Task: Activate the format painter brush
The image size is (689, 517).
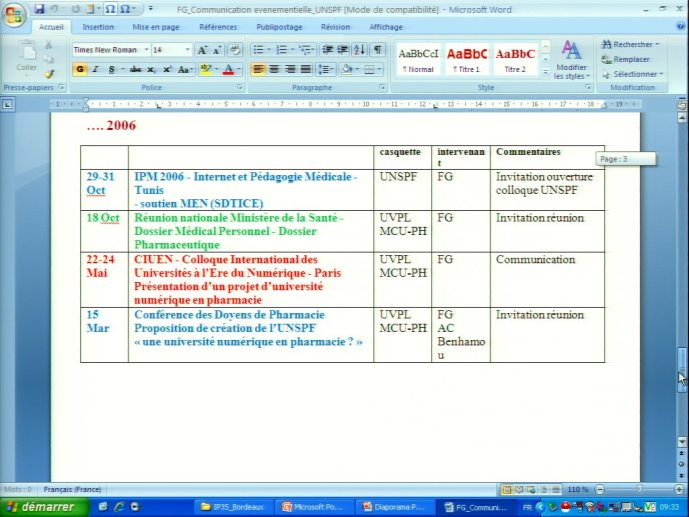Action: click(49, 74)
